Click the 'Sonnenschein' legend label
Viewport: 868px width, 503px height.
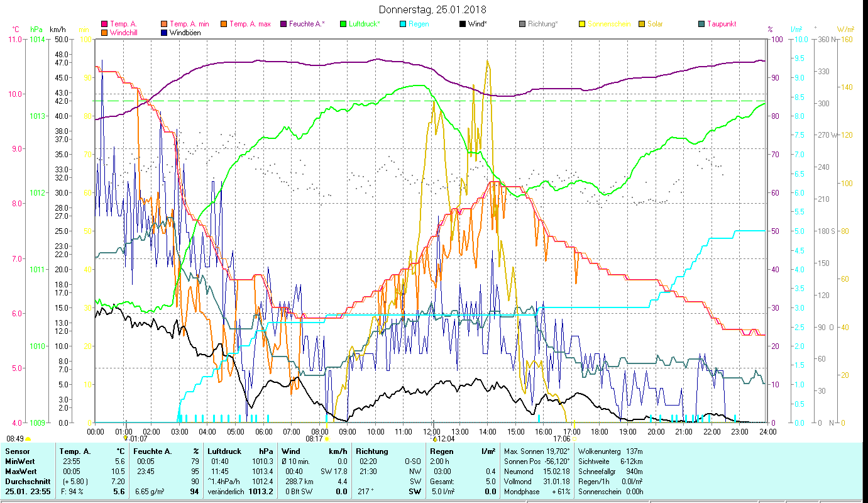609,25
